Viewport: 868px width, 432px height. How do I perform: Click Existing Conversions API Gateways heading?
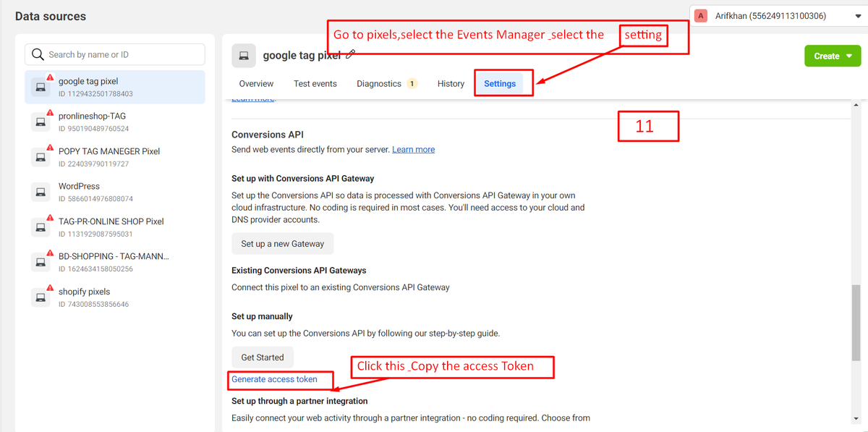(x=299, y=271)
